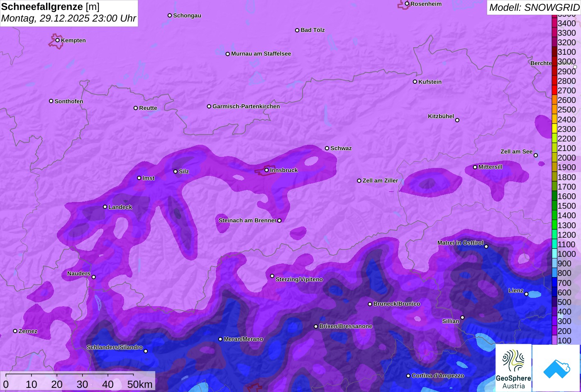581x392 pixels.
Task: Select the Kitzbühel marker dot
Action: coord(457,120)
